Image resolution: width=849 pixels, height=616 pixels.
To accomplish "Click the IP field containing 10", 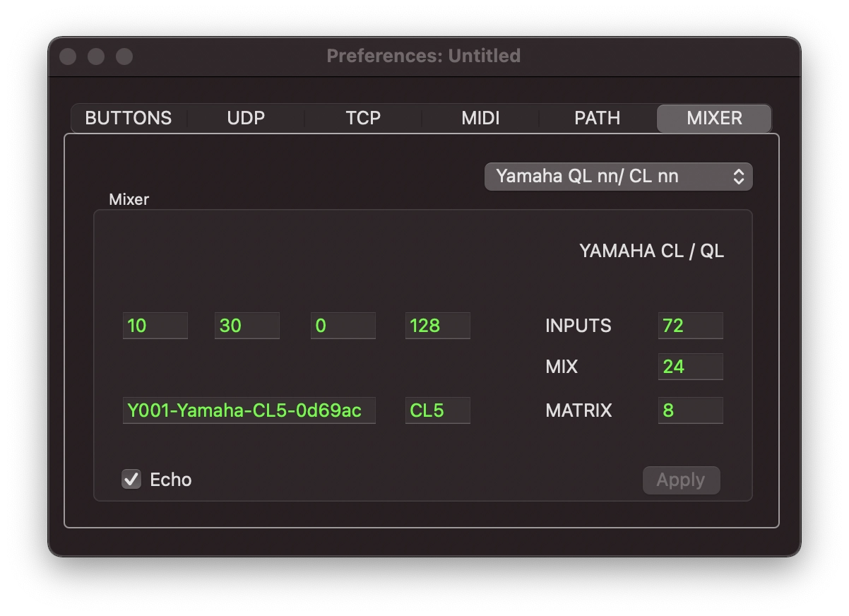I will (155, 326).
